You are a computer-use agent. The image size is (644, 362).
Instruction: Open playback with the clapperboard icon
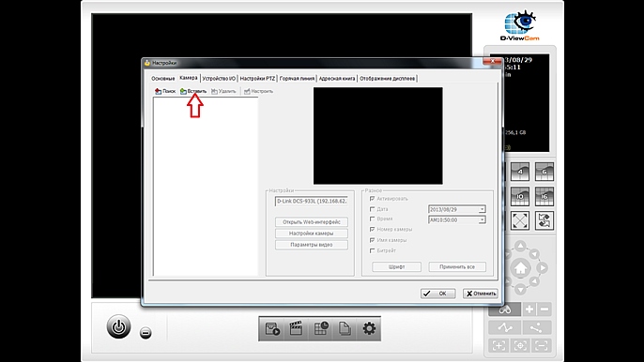click(x=296, y=328)
